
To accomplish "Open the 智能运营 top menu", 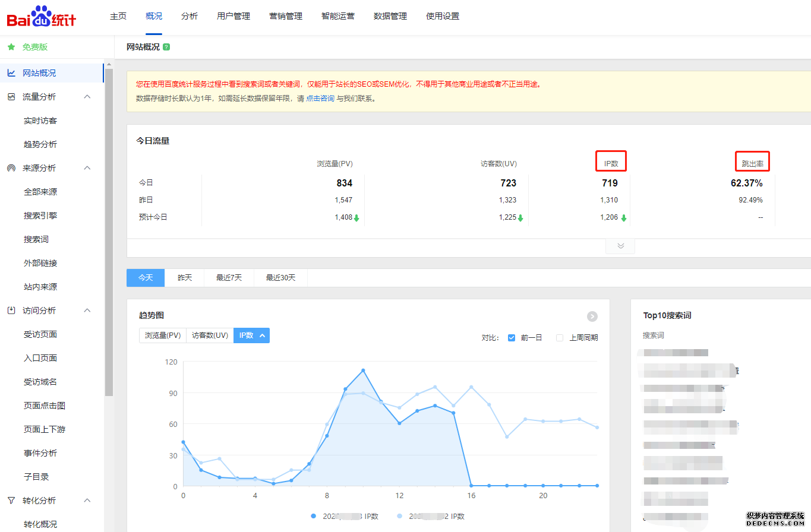I will [338, 16].
